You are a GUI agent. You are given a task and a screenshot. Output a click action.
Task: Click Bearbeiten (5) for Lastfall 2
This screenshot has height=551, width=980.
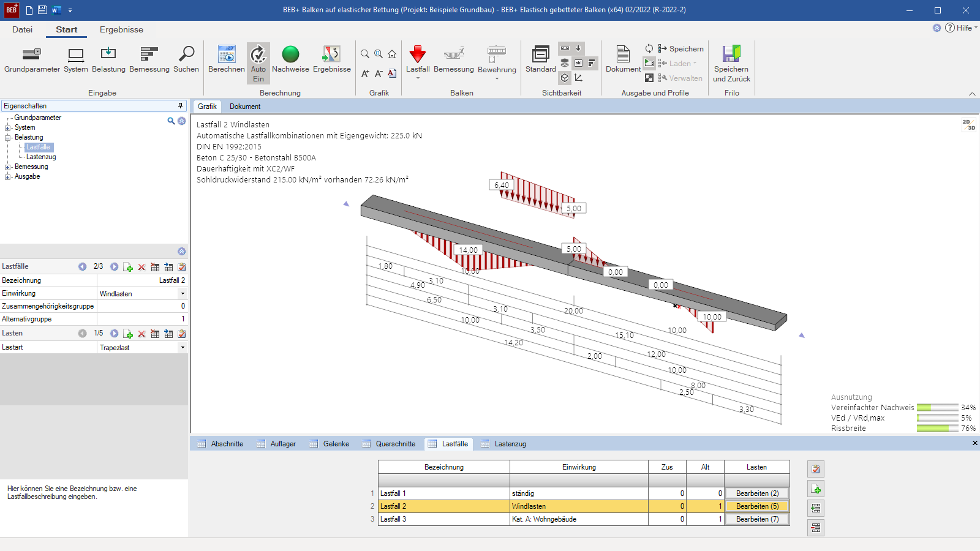(x=757, y=506)
